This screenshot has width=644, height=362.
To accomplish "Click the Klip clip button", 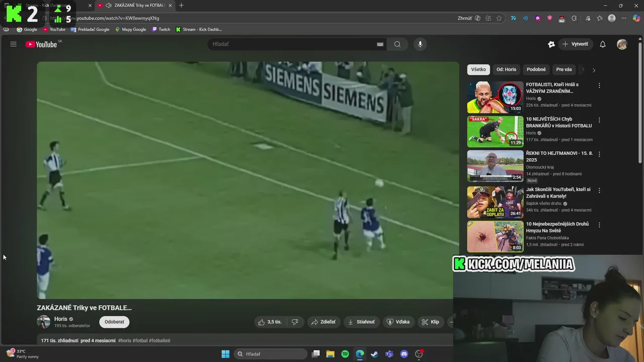I will (x=431, y=322).
